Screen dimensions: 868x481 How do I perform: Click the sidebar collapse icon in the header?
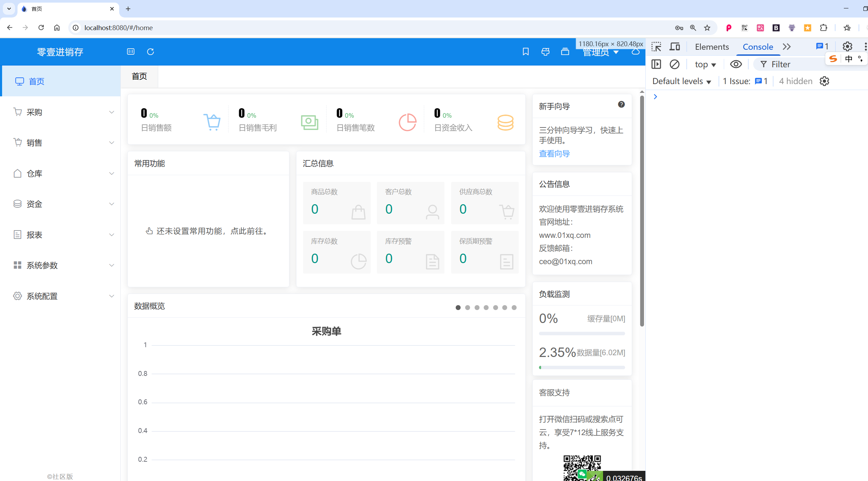click(x=131, y=52)
